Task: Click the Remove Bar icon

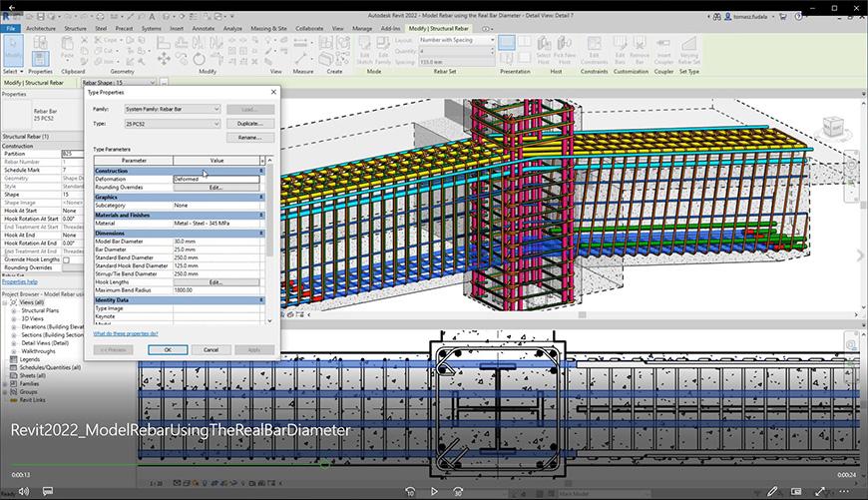Action: point(640,50)
